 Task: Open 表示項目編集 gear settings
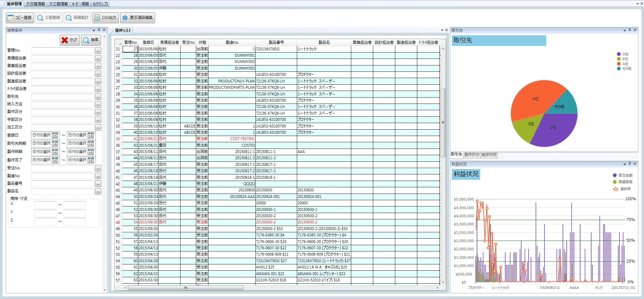pyautogui.click(x=137, y=18)
